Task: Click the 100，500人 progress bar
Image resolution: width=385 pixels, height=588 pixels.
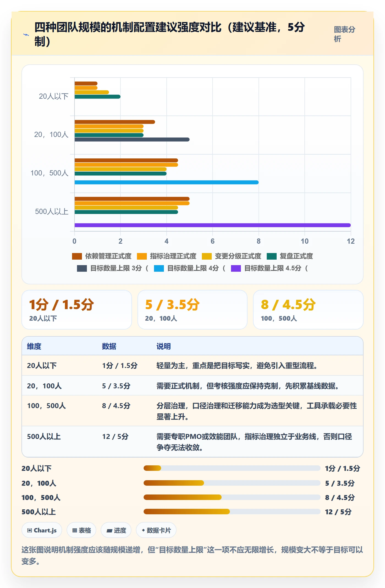Action: point(232,497)
